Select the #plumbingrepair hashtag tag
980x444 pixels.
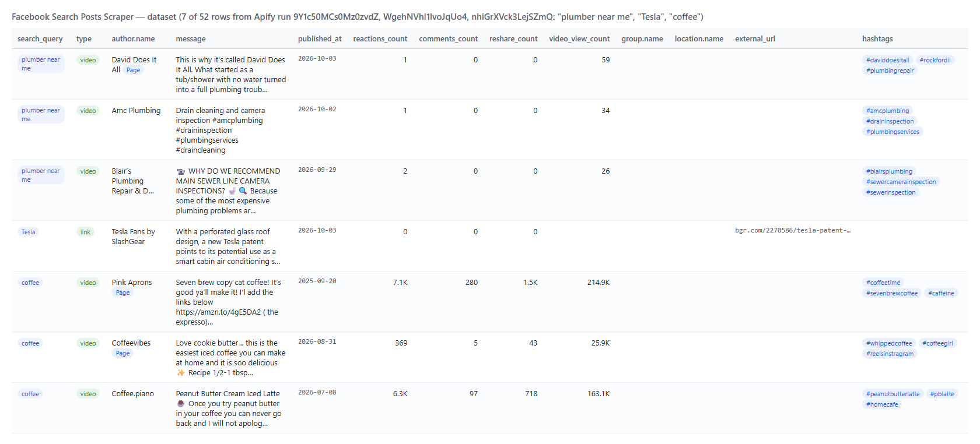click(890, 71)
